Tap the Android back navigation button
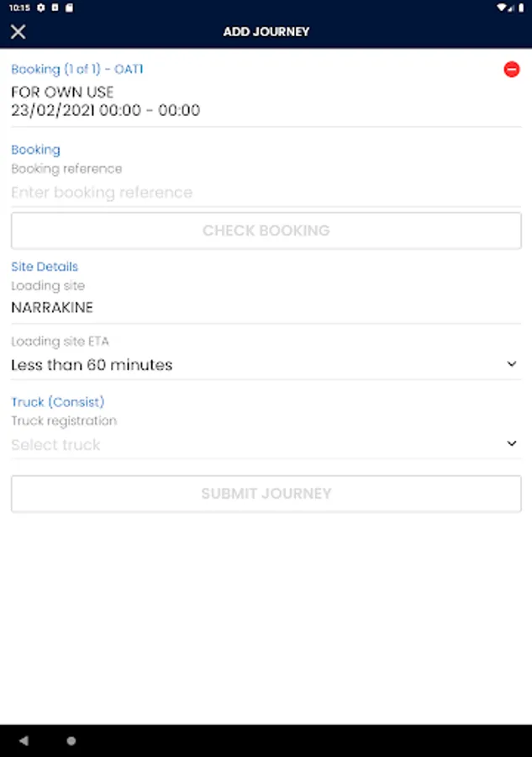 (24, 741)
